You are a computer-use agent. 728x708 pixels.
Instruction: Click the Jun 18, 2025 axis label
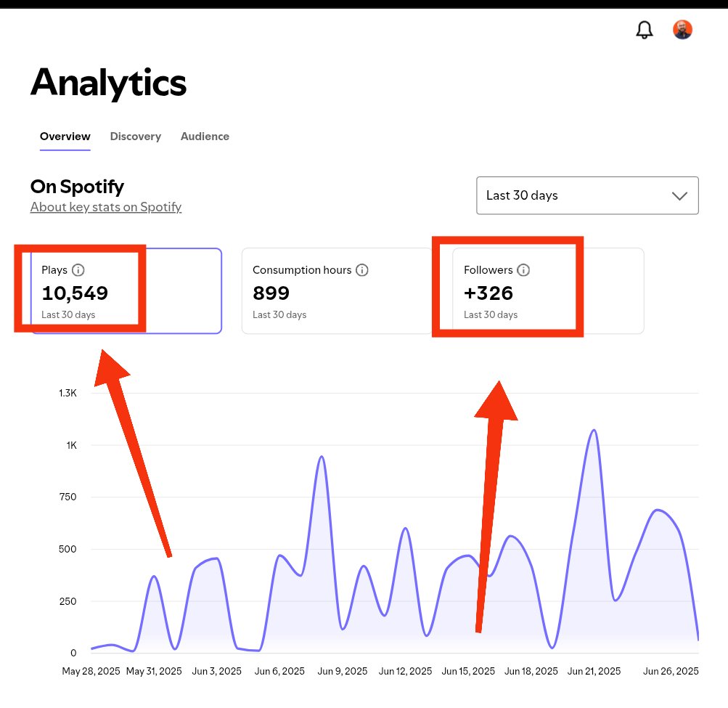(x=531, y=671)
